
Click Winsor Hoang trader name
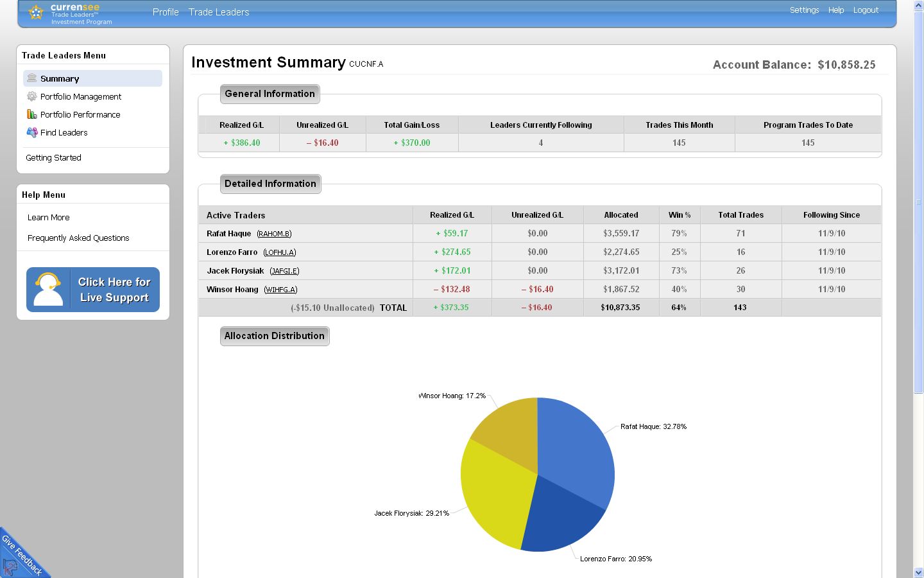pos(232,290)
